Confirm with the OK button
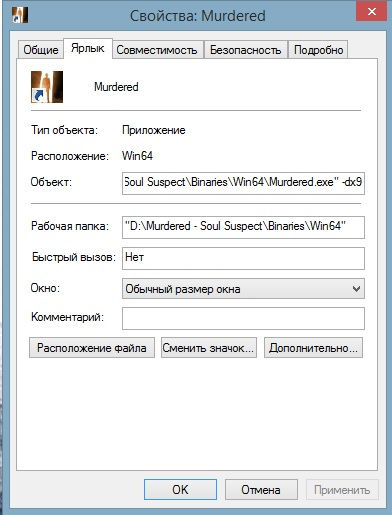This screenshot has width=392, height=515. tap(180, 490)
